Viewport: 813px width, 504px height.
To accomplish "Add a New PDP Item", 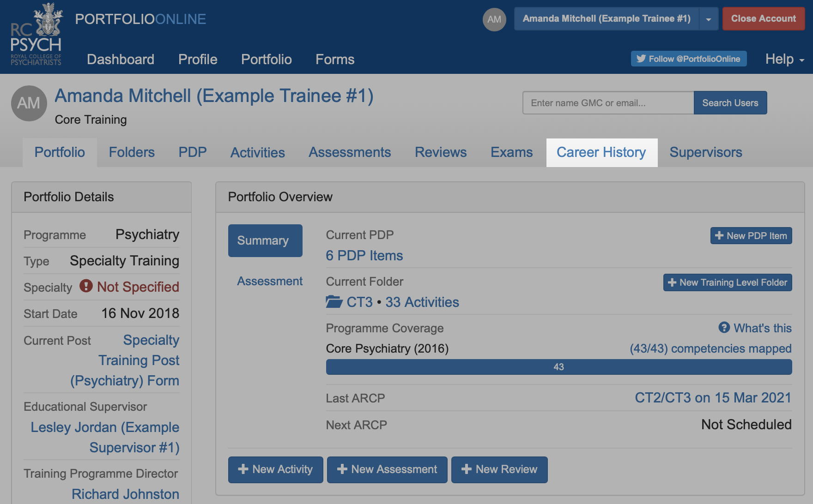I will [751, 235].
